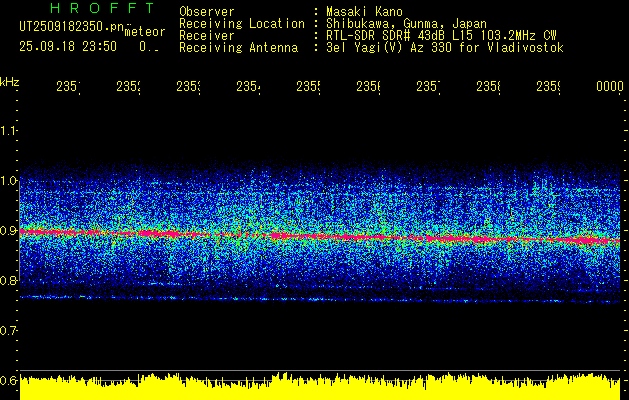Click the 2359 time marker

coord(549,86)
